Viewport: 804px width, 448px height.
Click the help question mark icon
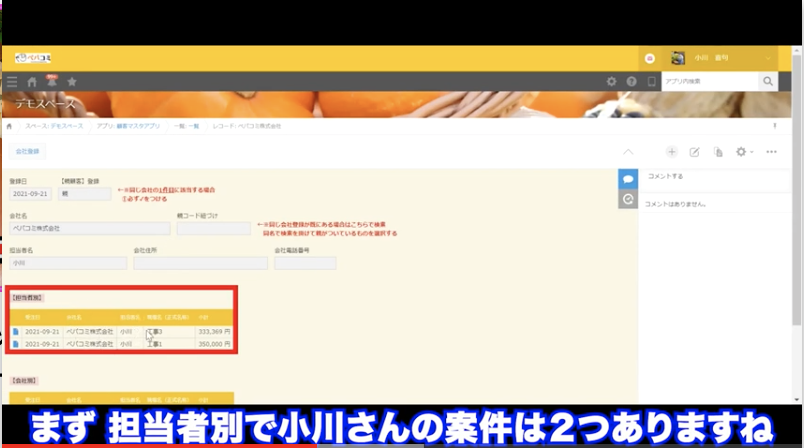pos(631,82)
